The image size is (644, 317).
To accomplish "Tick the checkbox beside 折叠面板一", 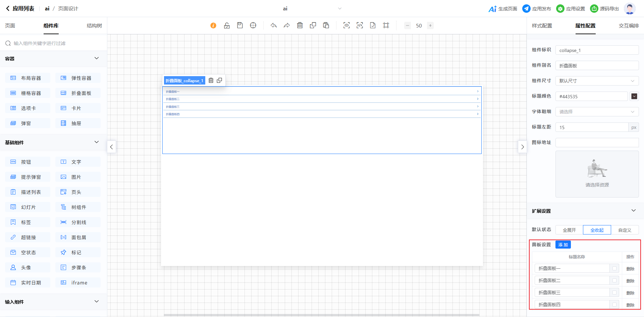I will tap(614, 268).
